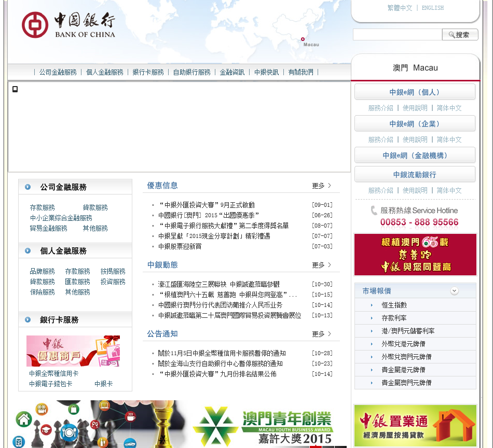Open 品牌服務 under personal finance
This screenshot has width=493, height=448.
[42, 271]
